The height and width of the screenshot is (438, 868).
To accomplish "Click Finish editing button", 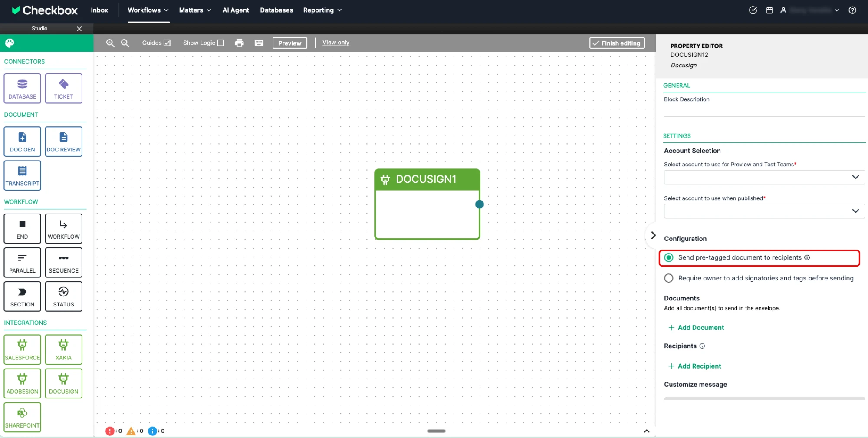I will point(617,43).
